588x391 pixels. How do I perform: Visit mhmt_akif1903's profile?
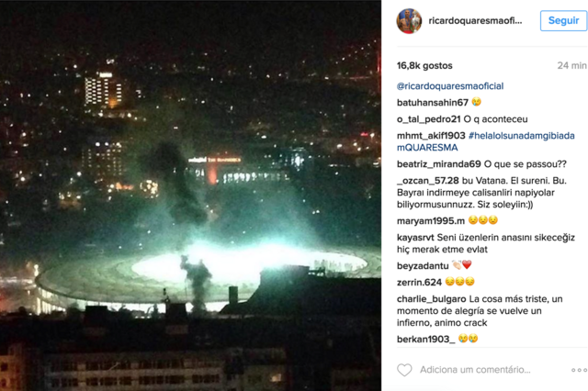(x=431, y=136)
